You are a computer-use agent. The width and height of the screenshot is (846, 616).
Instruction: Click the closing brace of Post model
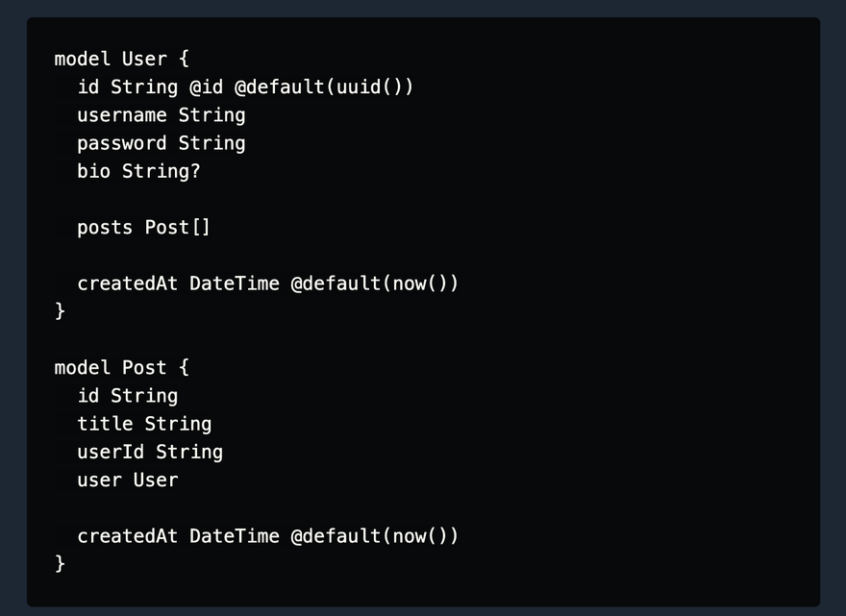pos(60,564)
